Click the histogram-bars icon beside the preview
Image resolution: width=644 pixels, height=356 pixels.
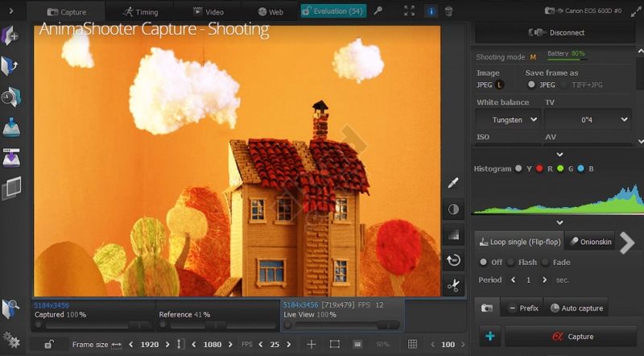pos(453,234)
